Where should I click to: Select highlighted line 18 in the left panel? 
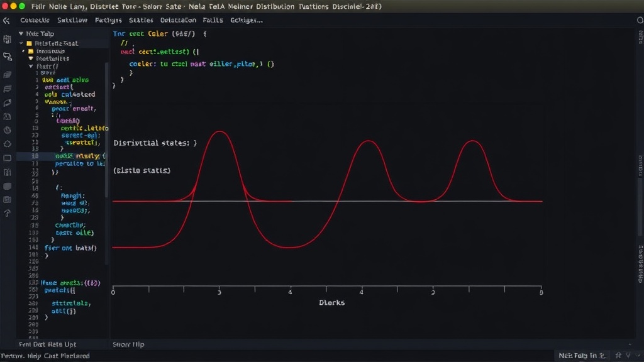(x=61, y=156)
